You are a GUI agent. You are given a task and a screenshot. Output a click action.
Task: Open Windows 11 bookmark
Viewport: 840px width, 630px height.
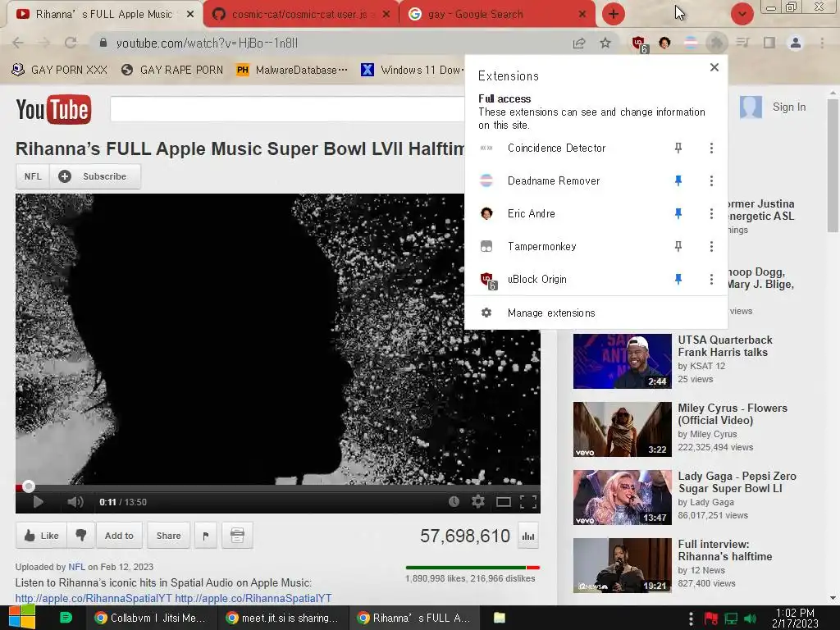[412, 71]
